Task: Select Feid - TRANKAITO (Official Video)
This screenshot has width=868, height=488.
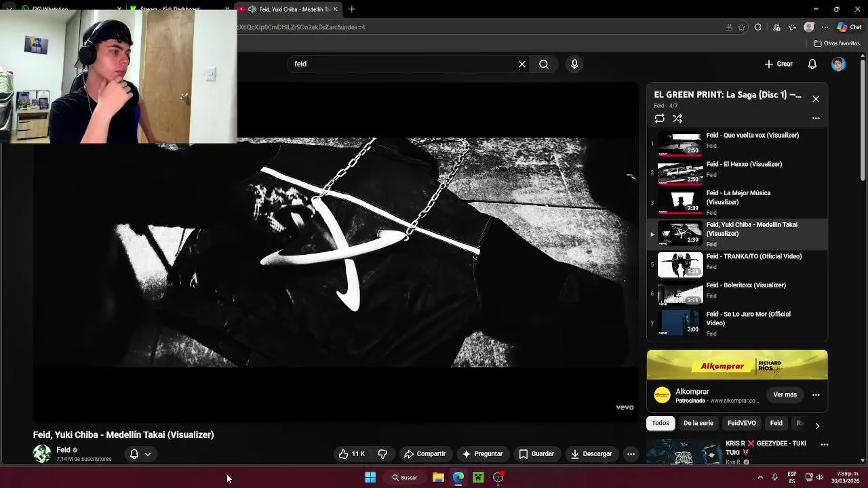Action: tap(737, 264)
